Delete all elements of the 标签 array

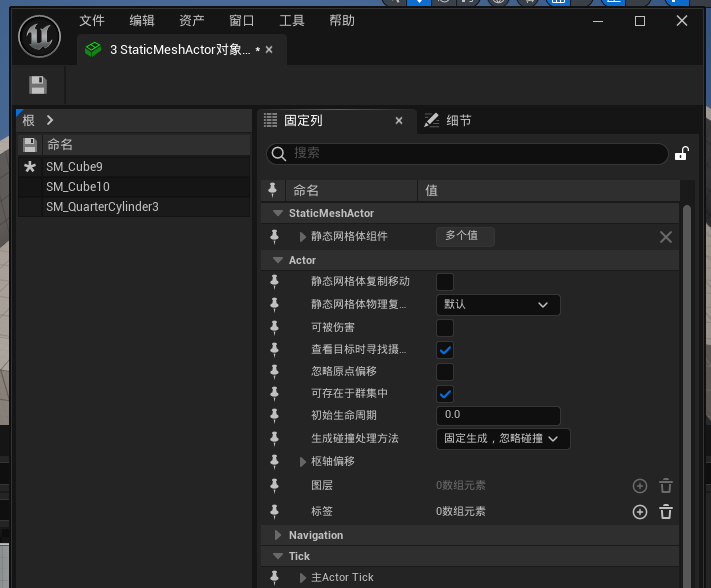(x=666, y=512)
